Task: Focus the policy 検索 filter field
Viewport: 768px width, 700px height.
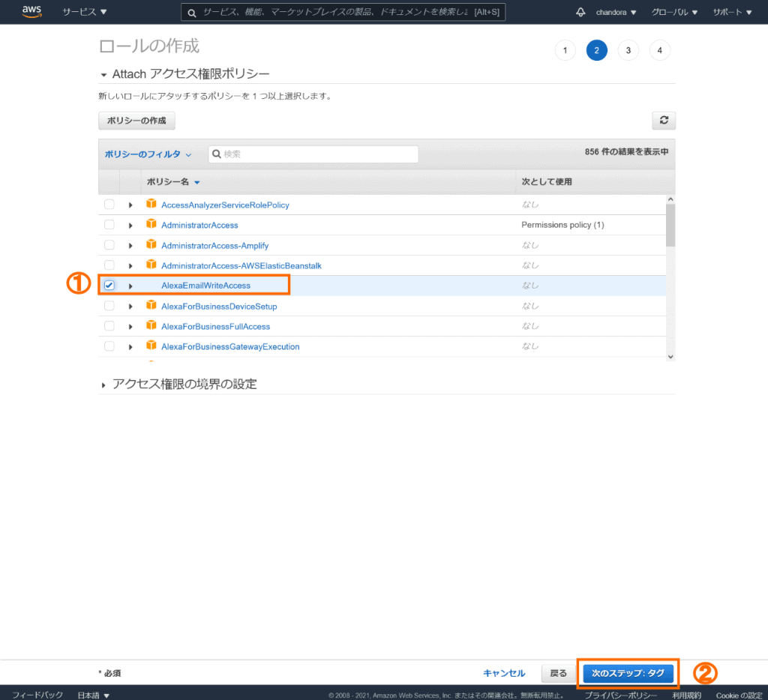Action: 313,154
